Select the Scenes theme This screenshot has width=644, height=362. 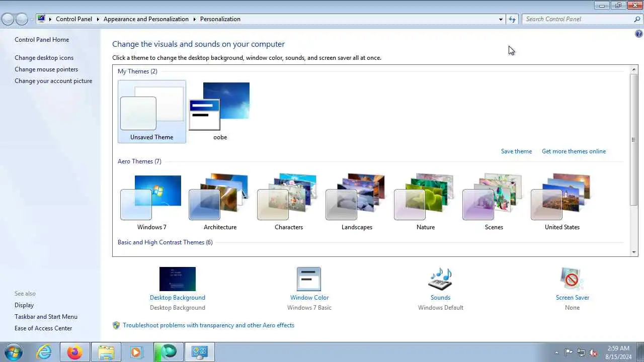point(494,202)
